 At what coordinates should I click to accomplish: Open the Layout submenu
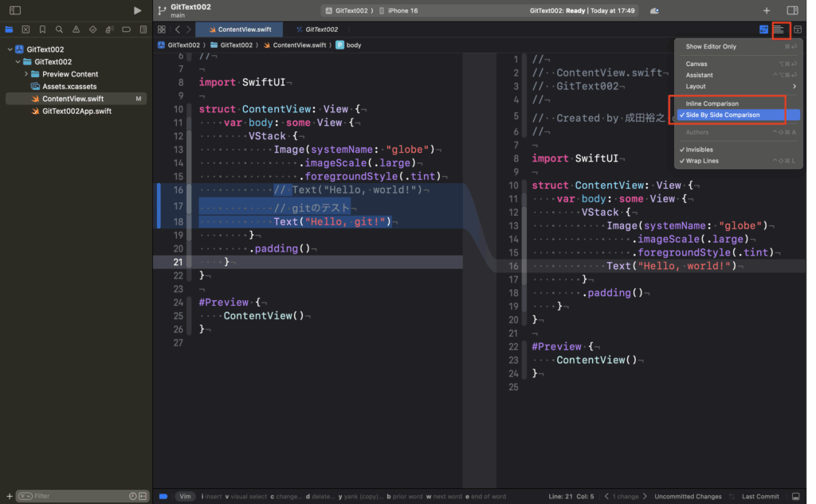pos(739,87)
